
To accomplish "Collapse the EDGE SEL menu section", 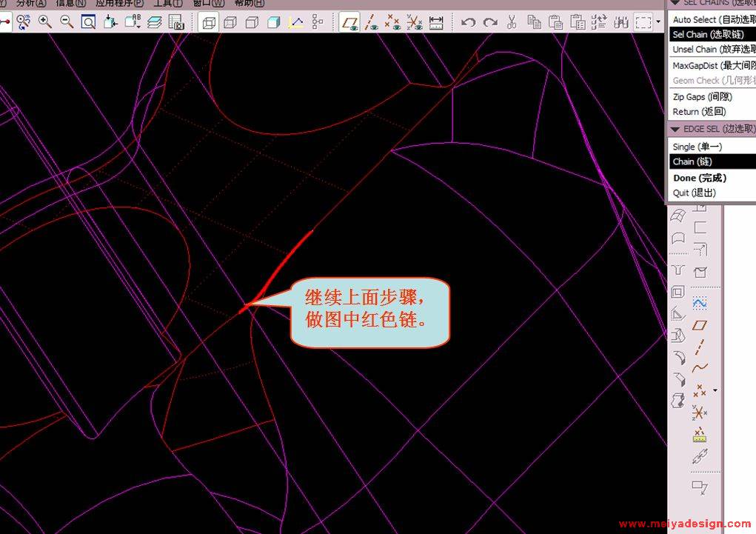I will point(675,129).
